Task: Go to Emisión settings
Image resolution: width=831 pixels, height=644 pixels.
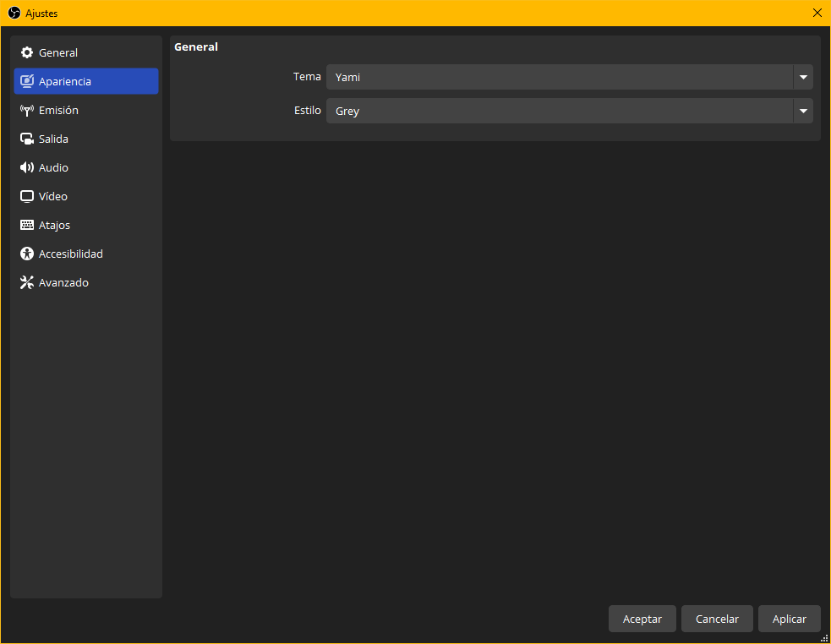Action: 86,110
